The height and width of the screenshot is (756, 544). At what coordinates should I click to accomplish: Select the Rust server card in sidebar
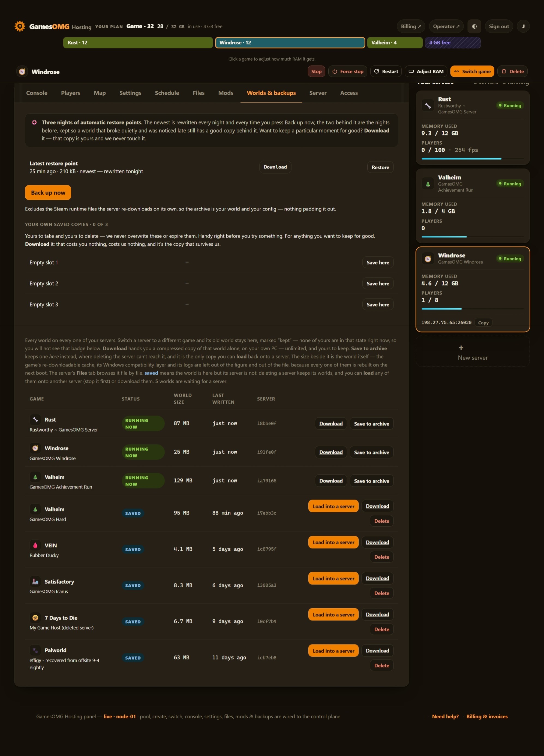coord(473,128)
